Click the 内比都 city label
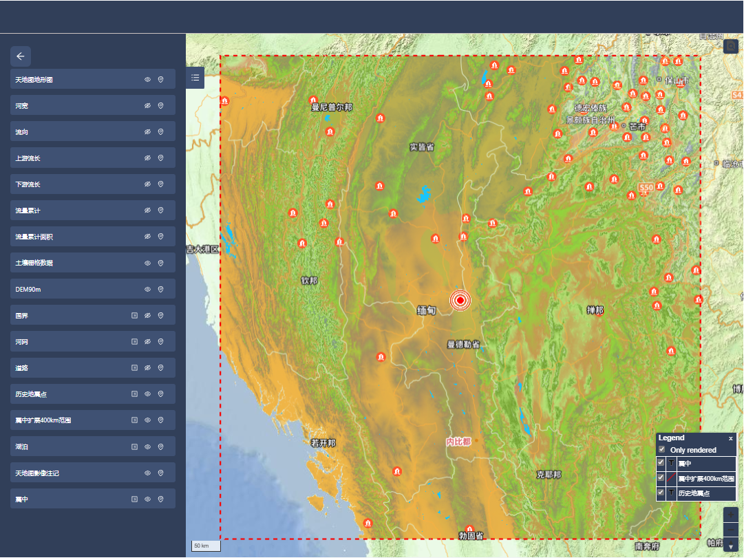744x560 pixels. pos(458,442)
